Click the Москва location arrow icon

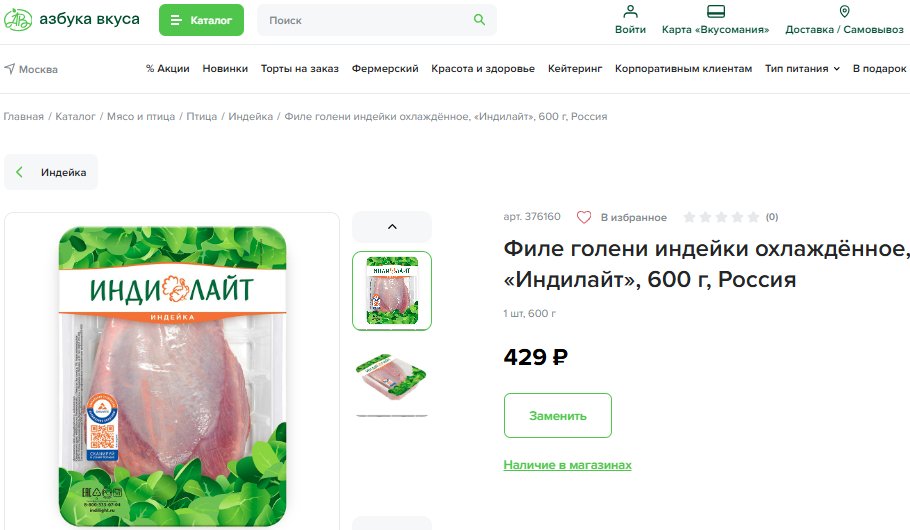coord(10,68)
